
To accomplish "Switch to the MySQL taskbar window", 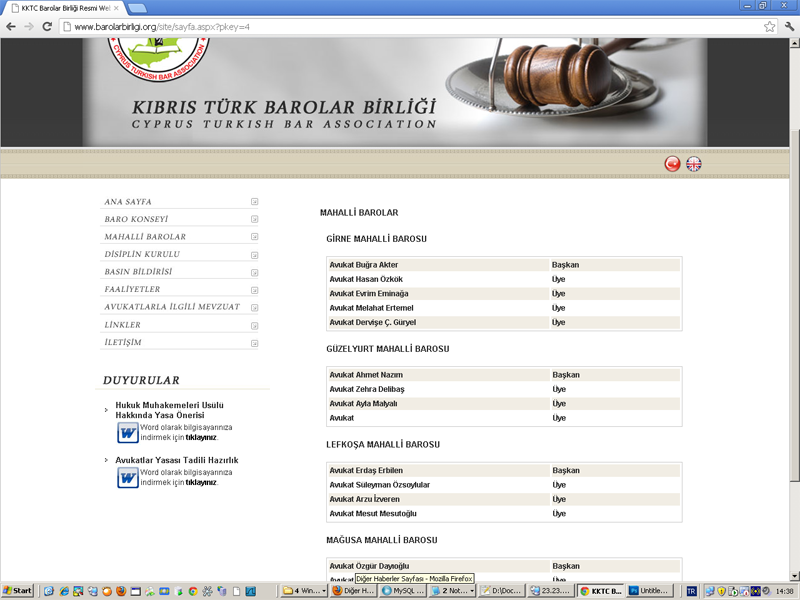I will pos(403,591).
